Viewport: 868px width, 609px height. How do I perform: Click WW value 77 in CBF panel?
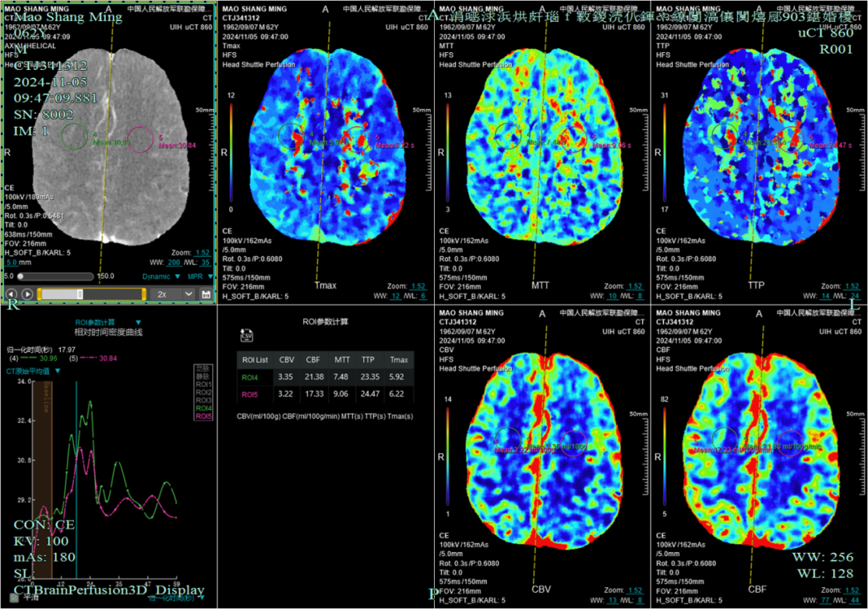pos(825,600)
